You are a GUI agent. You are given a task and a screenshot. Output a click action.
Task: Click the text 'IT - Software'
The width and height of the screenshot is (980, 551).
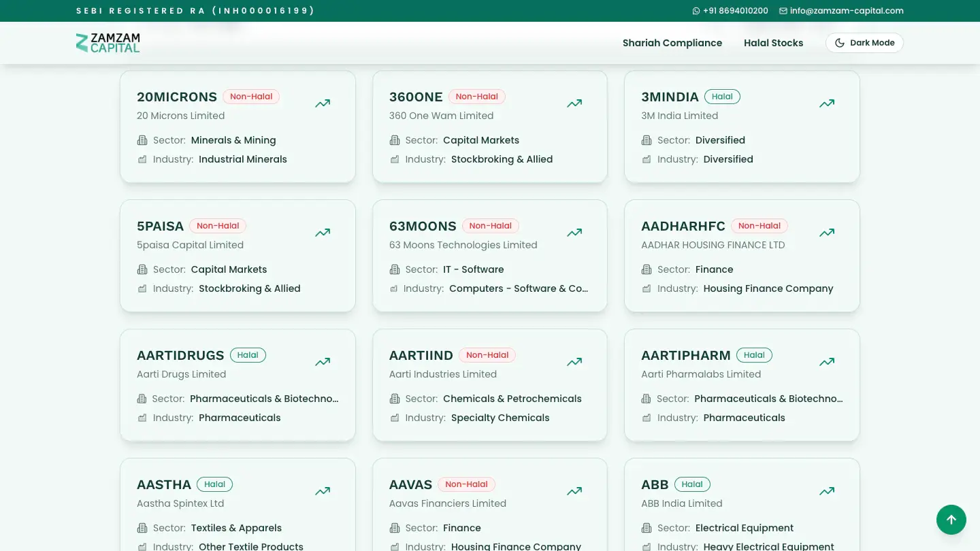474,269
